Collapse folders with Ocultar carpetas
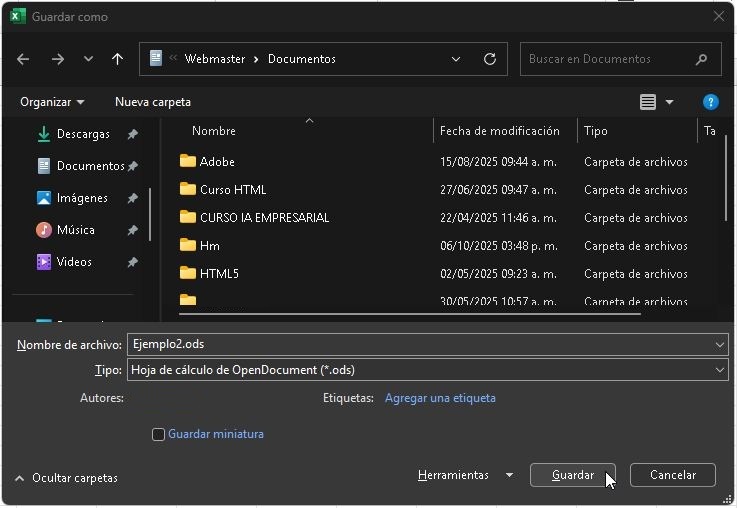 (66, 478)
